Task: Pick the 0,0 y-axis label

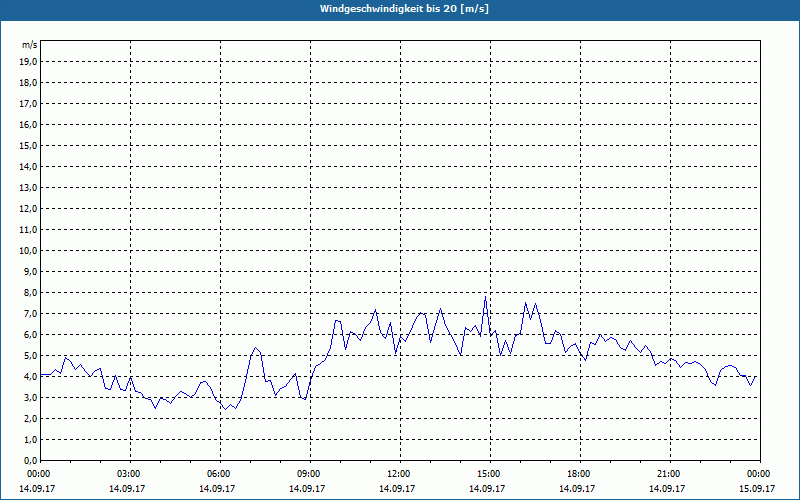Action: coord(30,460)
